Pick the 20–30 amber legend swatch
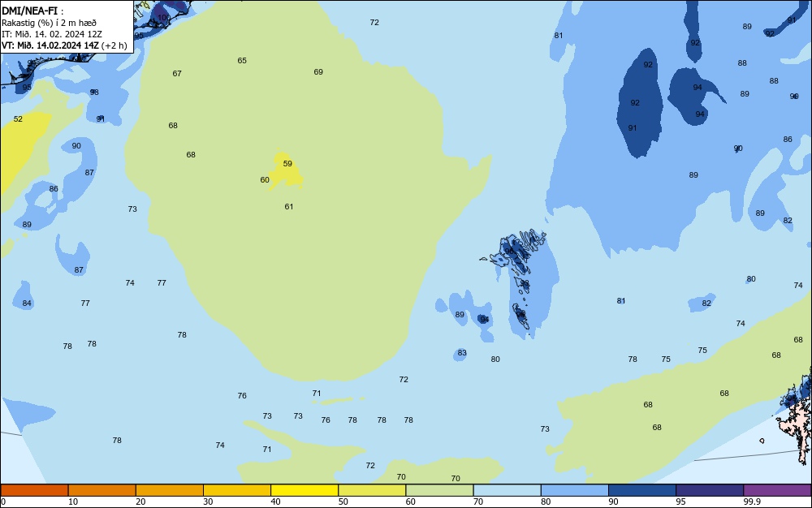Viewport: 812px width, 508px height. point(170,490)
